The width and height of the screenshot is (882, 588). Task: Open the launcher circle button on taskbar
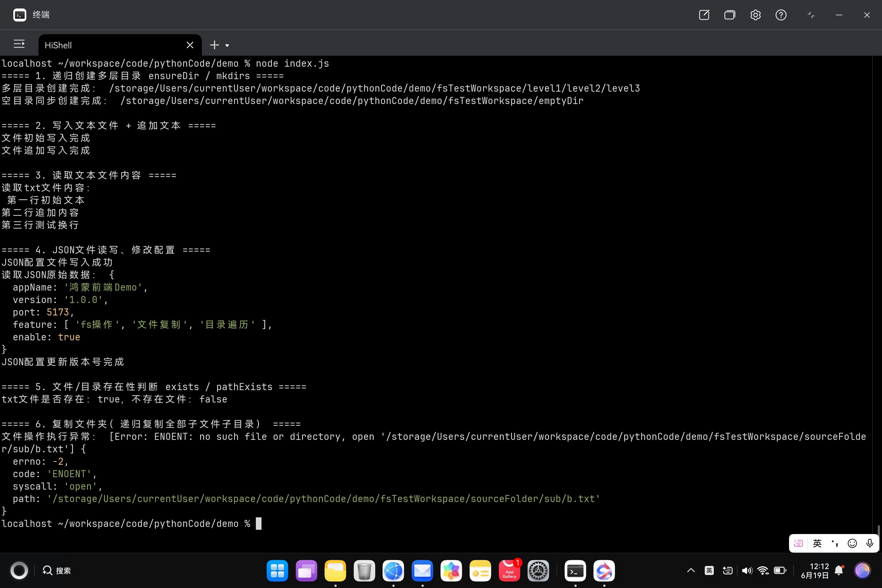19,571
